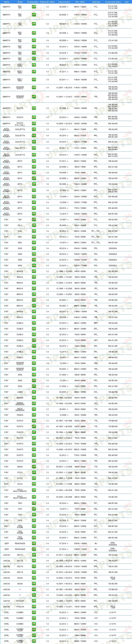The height and width of the screenshot is (644, 132).
Task: Click the Marka column header
Action: tap(6, 2)
